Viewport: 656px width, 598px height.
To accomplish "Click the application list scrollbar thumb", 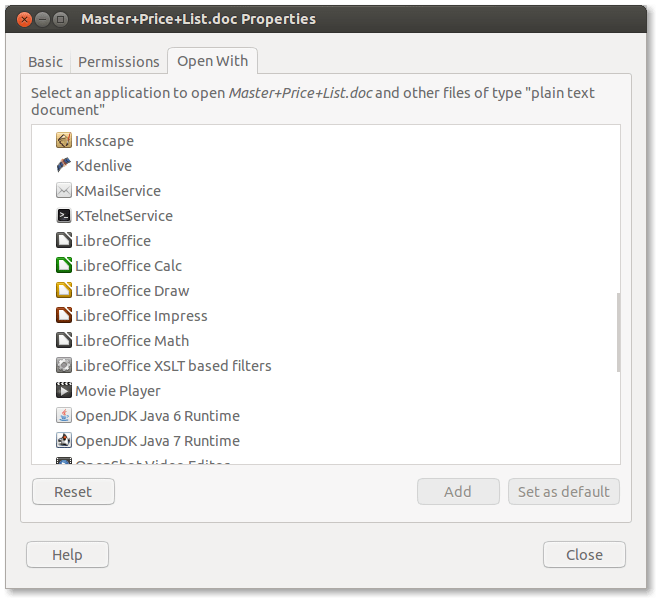I will point(618,333).
